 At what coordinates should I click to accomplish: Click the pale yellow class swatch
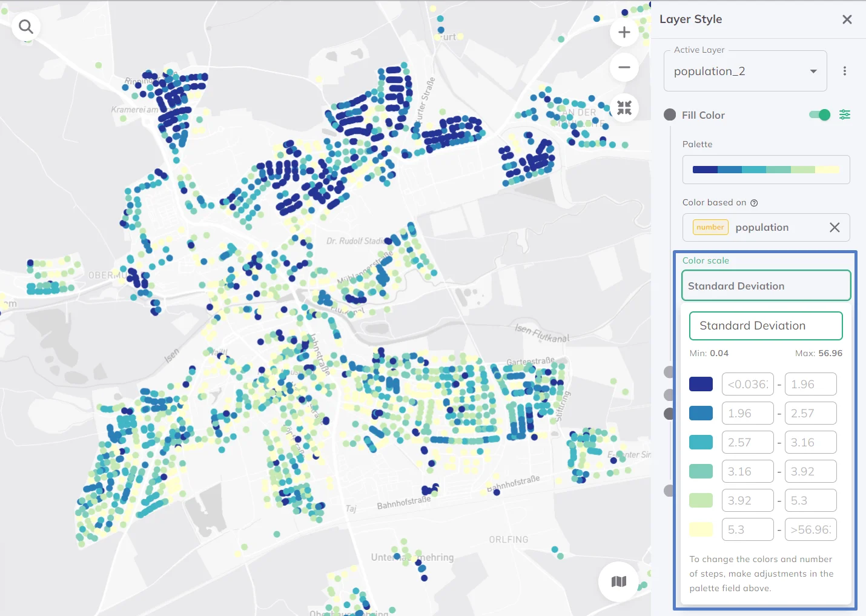tap(701, 529)
